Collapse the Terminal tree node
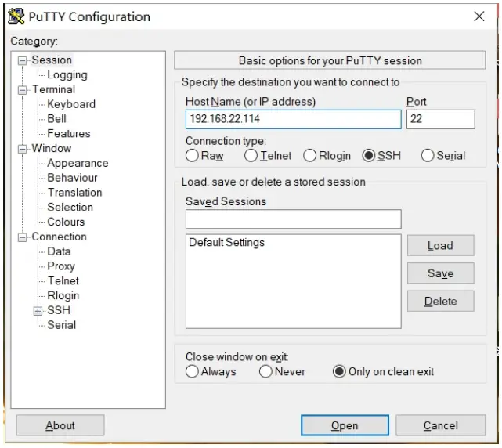Viewport: 502px width, 448px height. [22, 90]
